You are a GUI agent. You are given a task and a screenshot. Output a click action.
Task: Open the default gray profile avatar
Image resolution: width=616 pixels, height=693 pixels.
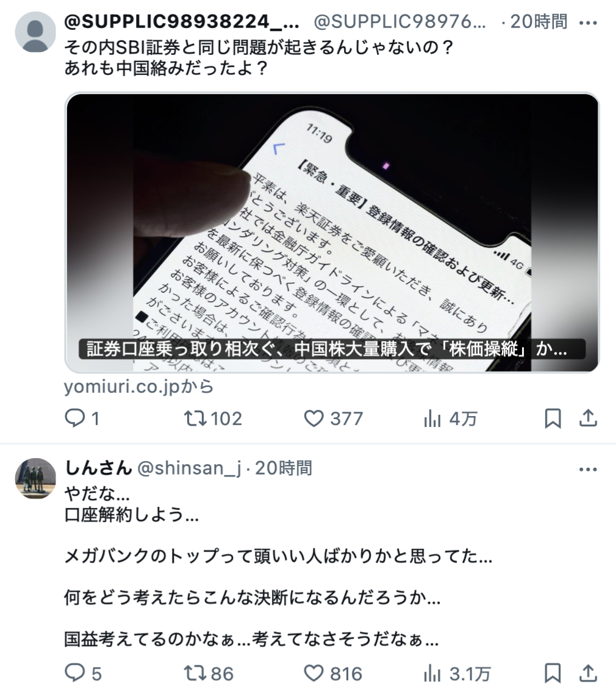(x=35, y=32)
